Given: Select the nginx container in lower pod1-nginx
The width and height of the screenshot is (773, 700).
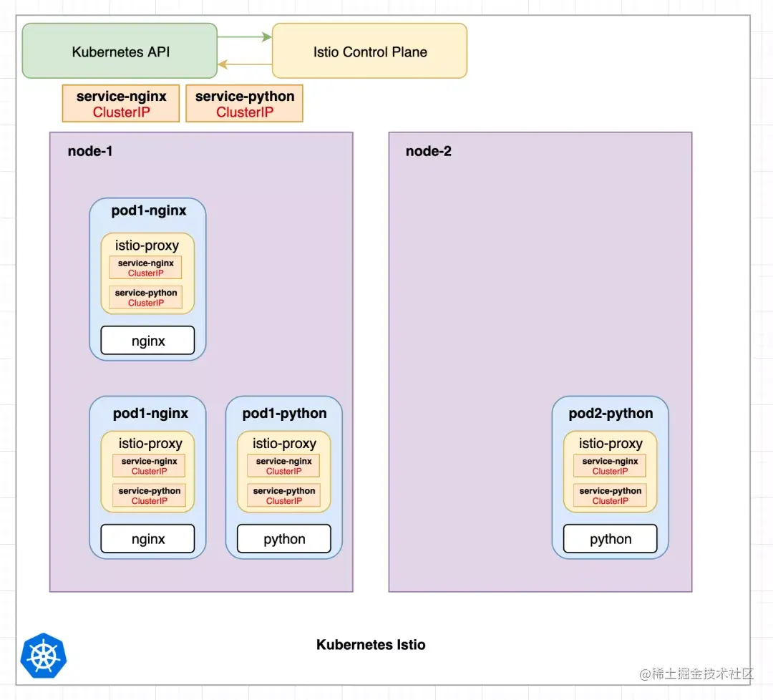Looking at the screenshot, I should [x=148, y=539].
